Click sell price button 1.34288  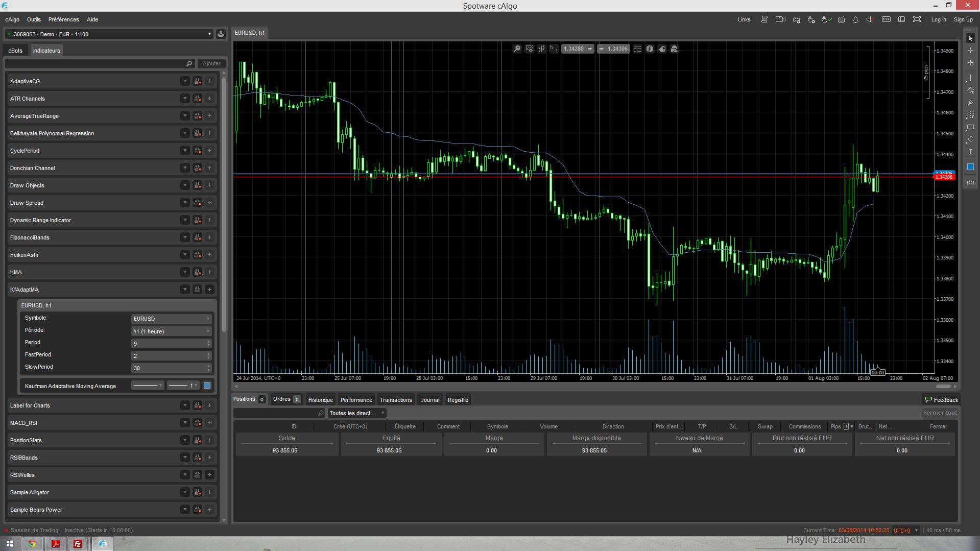pos(578,49)
